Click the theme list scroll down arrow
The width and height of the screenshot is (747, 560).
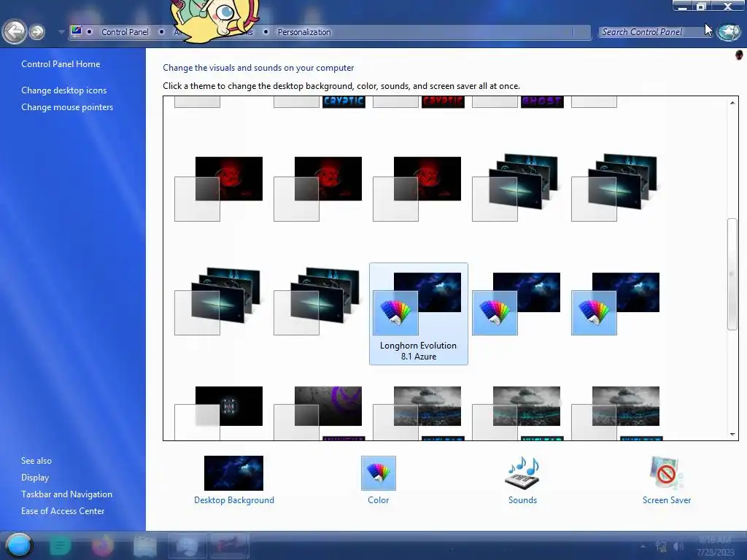732,434
